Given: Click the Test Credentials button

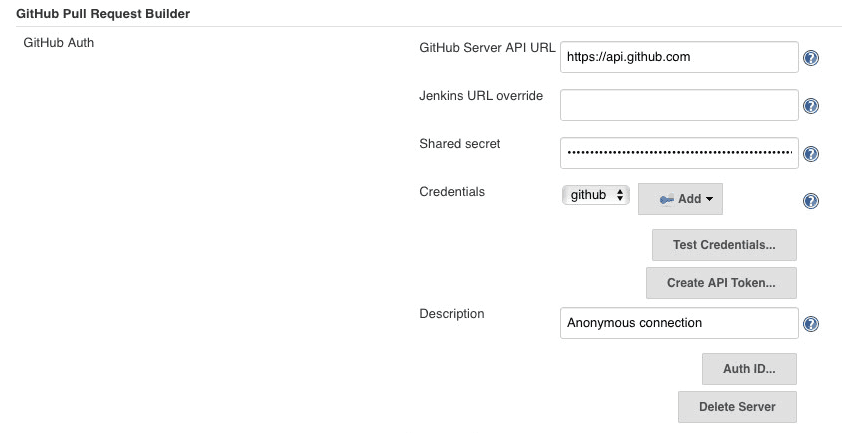Looking at the screenshot, I should point(724,245).
